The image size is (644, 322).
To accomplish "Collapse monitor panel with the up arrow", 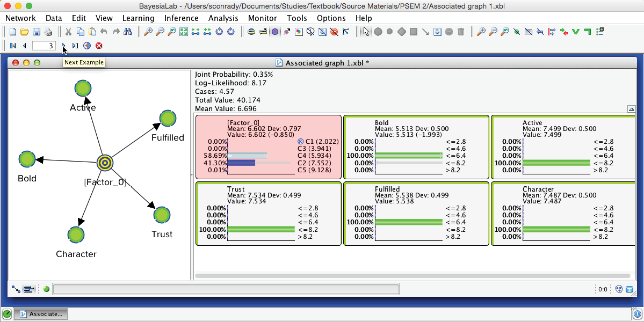I will (631, 109).
